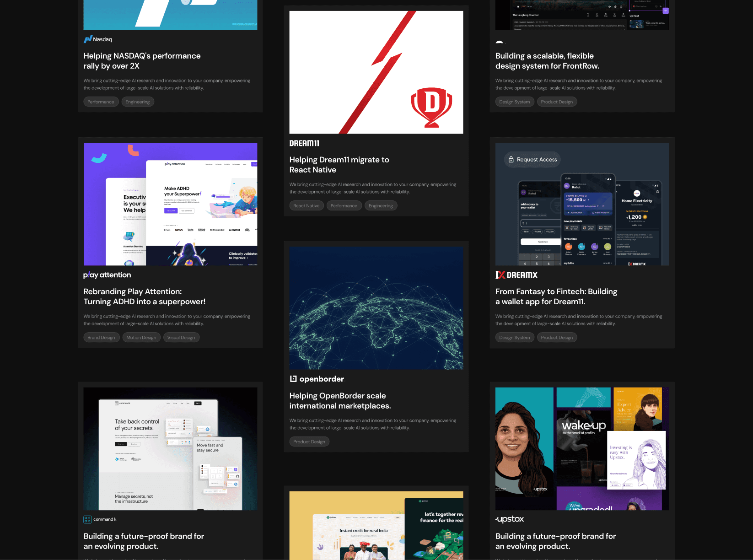Select Design System tag on FrontRow card
753x560 pixels.
tap(515, 102)
